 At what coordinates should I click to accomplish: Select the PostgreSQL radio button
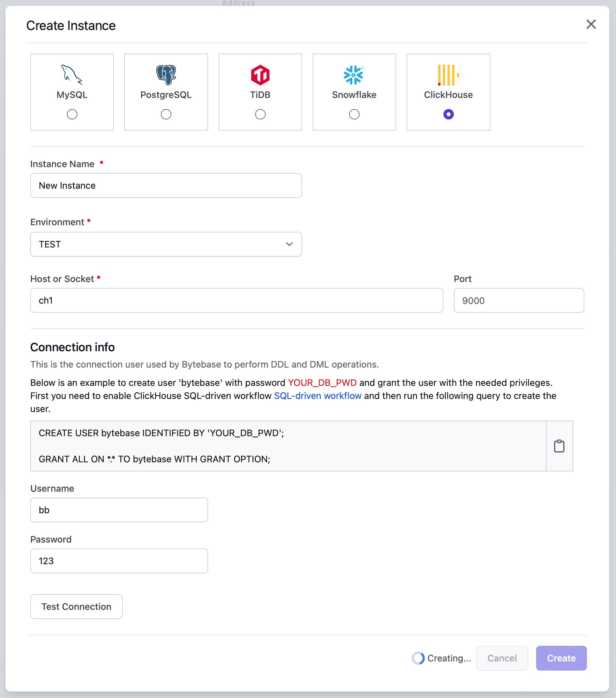click(x=166, y=114)
